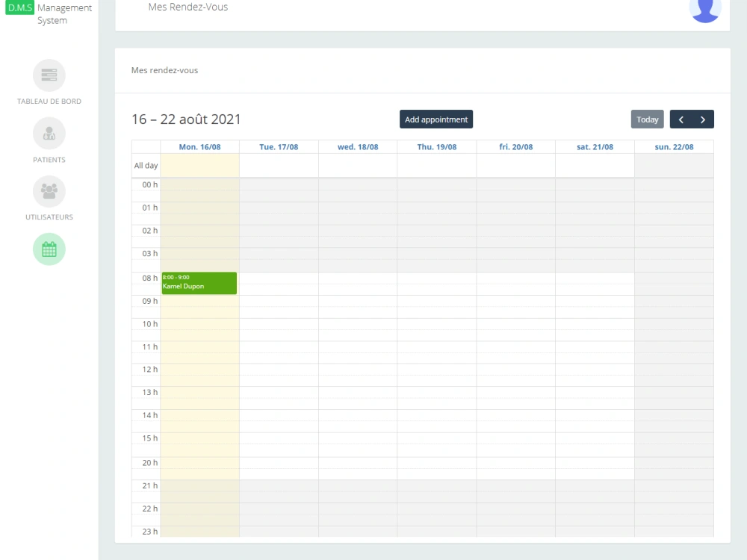Click the '20 h' time label
This screenshot has height=560, width=747.
click(x=149, y=463)
